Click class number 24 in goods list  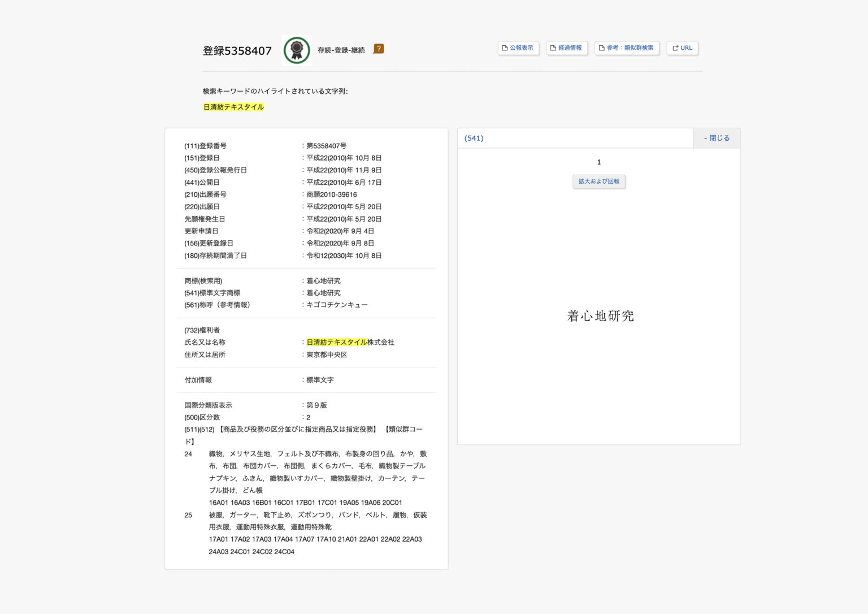tap(188, 454)
